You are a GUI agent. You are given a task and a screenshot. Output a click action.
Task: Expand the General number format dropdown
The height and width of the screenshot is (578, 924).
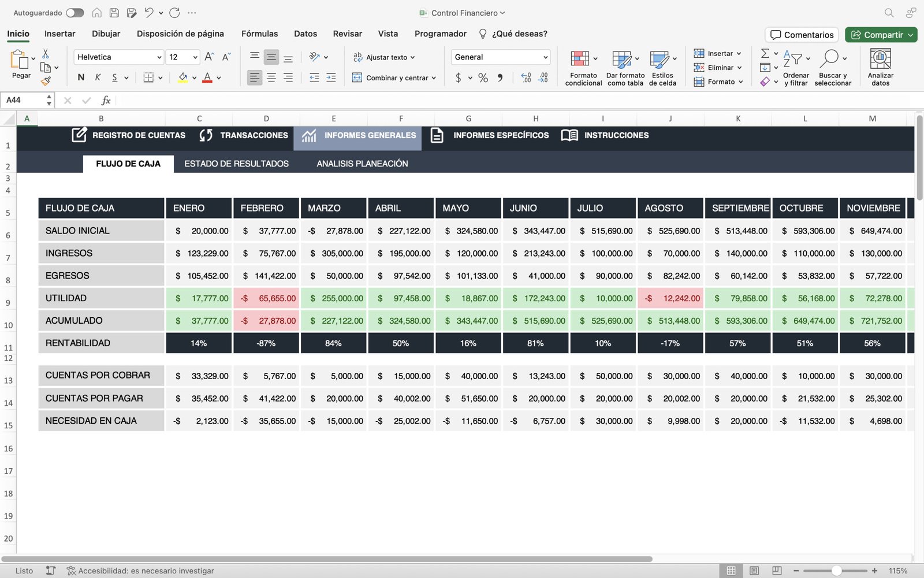(545, 57)
